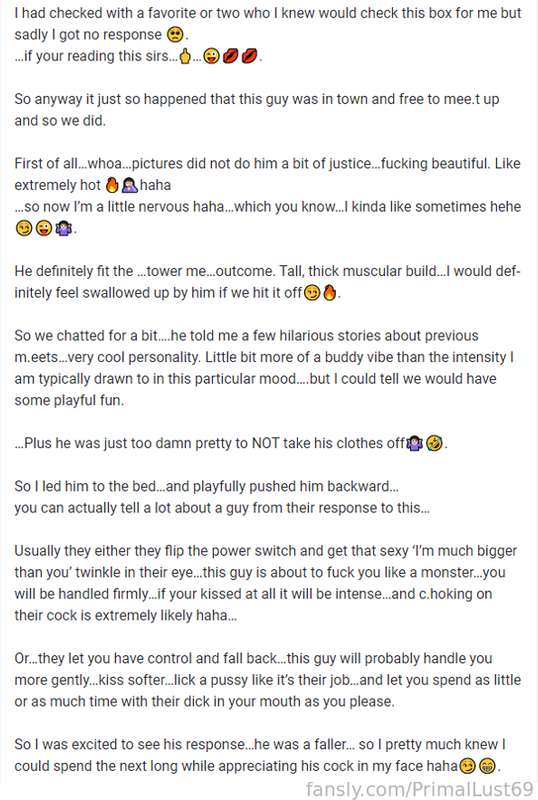538x800 pixels.
Task: Click the grinning teeth emoji at the end
Action: point(487,766)
